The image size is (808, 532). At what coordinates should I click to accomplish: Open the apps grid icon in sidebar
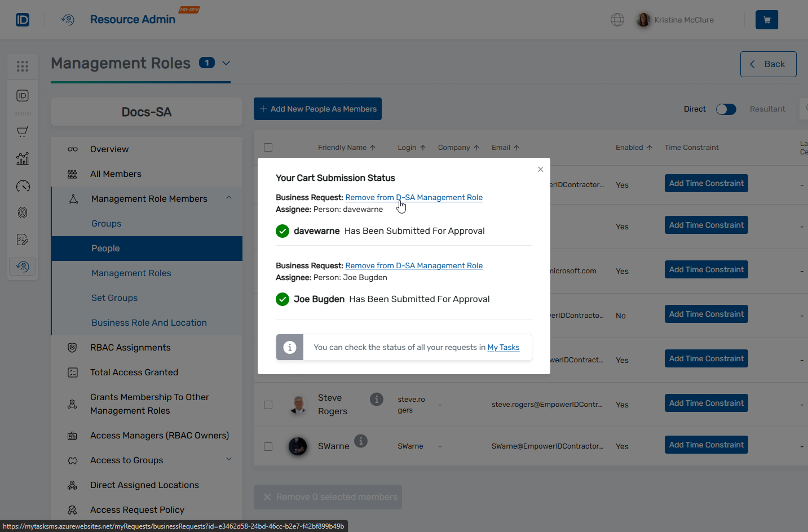click(x=23, y=66)
